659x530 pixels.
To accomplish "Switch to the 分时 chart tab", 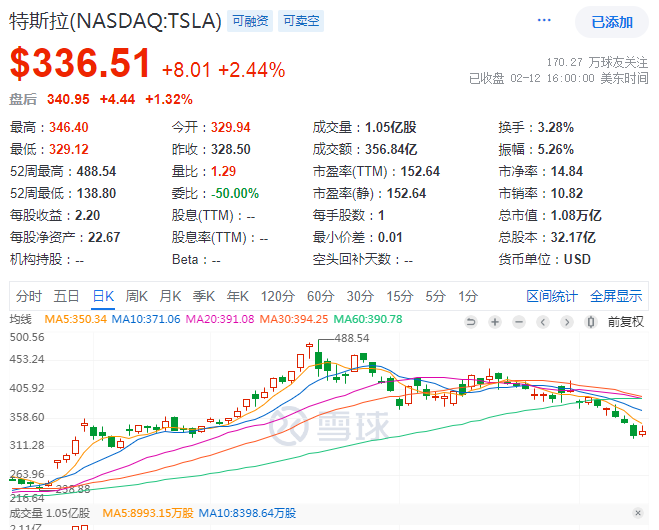I will 29,296.
